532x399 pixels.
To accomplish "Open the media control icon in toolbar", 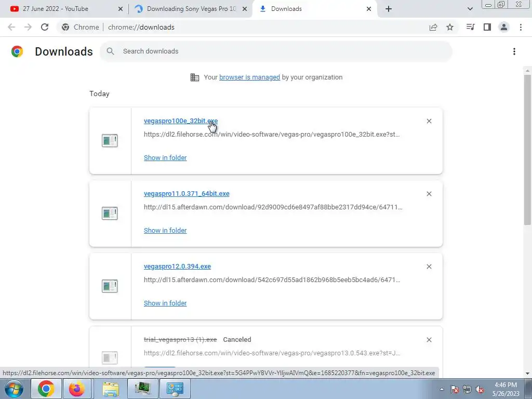I will pyautogui.click(x=471, y=27).
